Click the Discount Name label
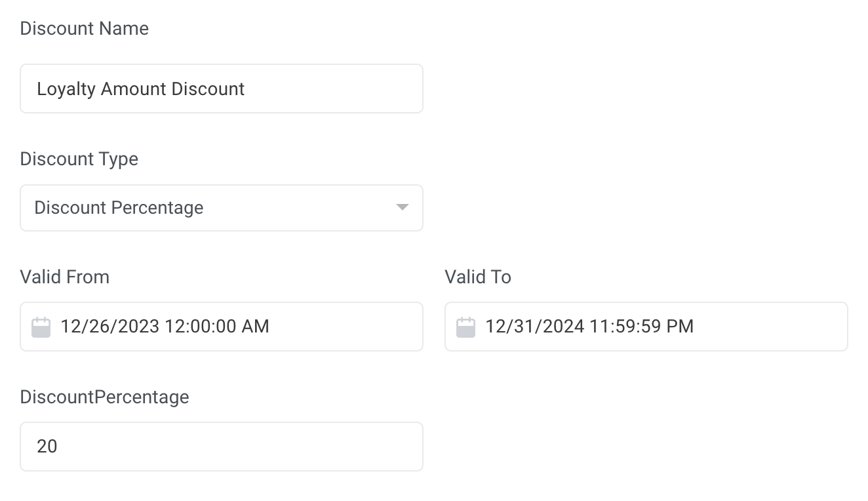Screen dimensions: 868x501 pos(85,29)
